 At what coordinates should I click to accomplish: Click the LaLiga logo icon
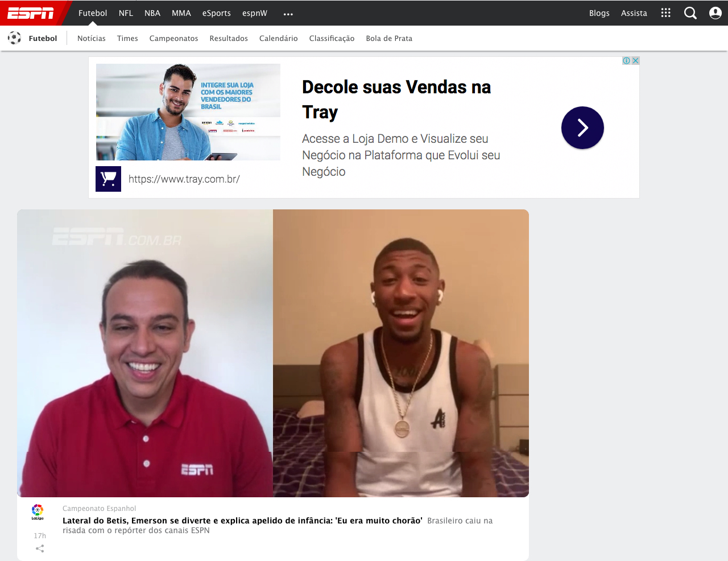click(38, 511)
